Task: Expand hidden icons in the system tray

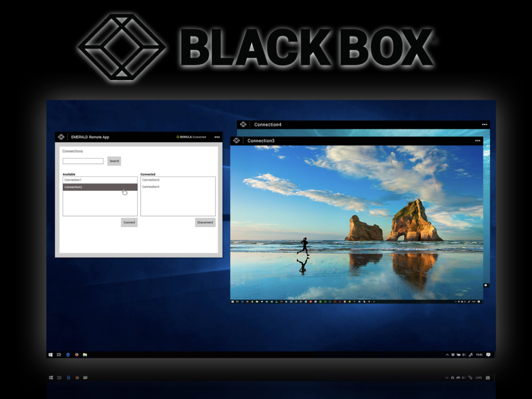Action: click(x=447, y=355)
